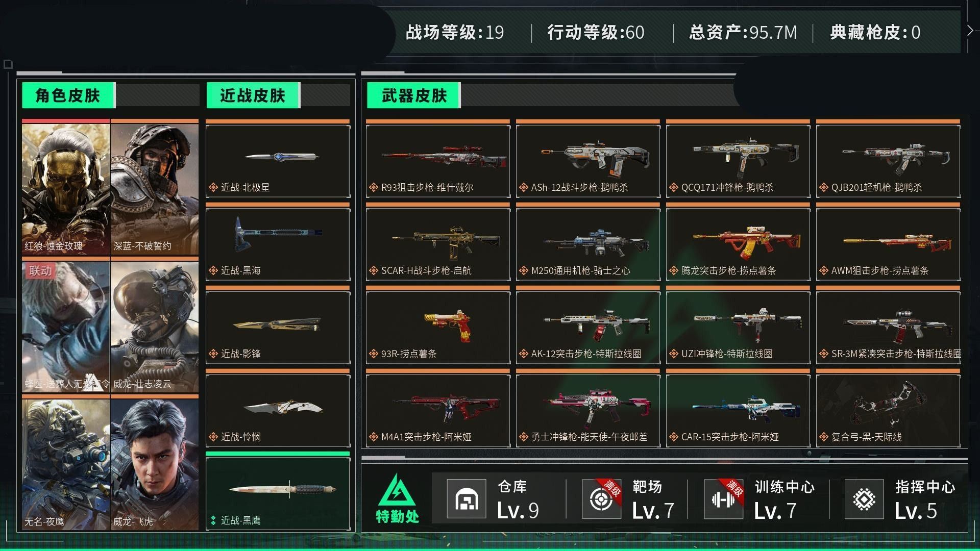Click the 典藏枪皮:0 collection counter
The image size is (980, 551).
point(875,33)
